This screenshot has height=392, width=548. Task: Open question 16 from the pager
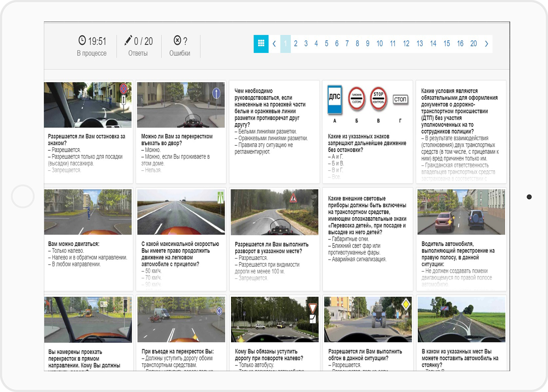(x=460, y=44)
